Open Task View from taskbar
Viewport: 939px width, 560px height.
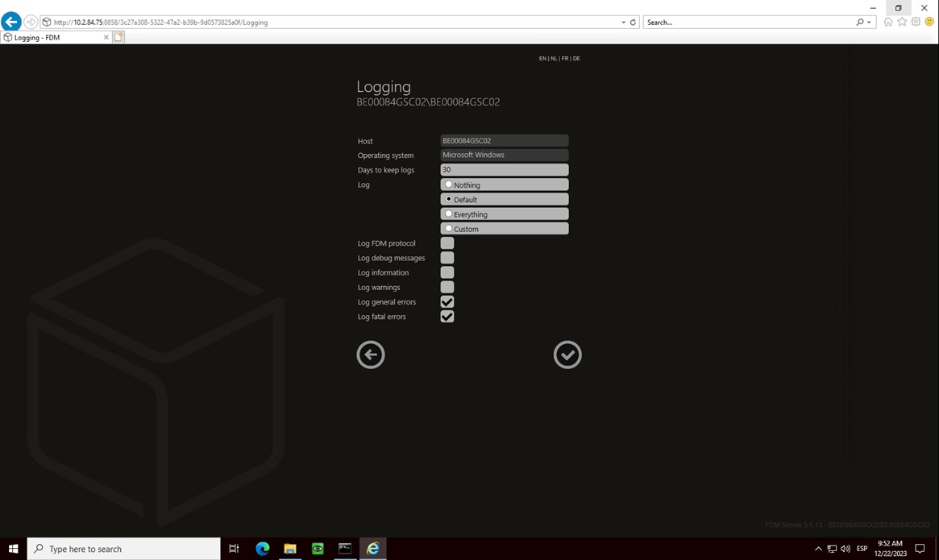point(235,549)
